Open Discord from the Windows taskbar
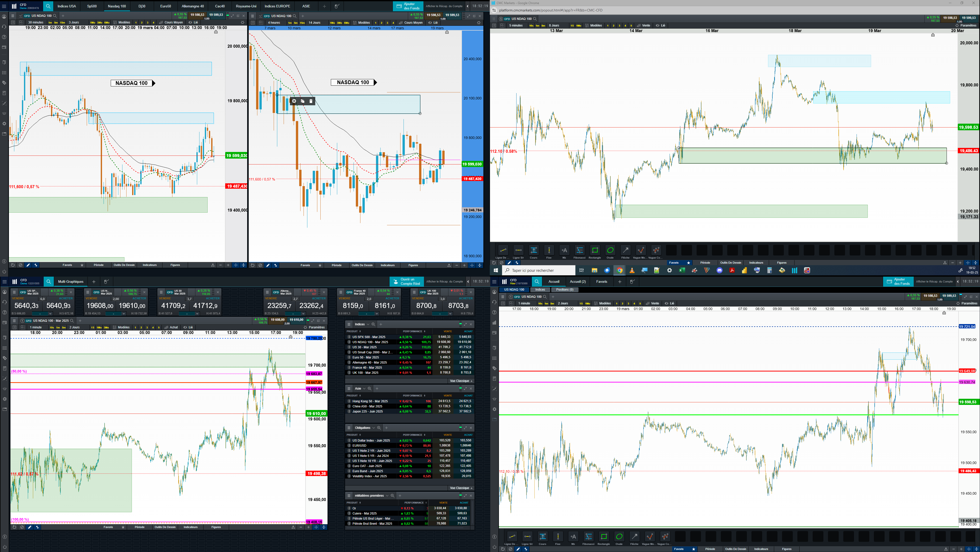Viewport: 980px width, 552px height. (x=719, y=270)
